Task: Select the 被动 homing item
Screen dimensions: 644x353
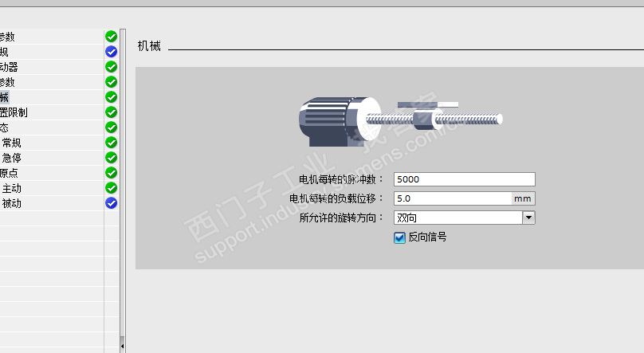Action: point(11,203)
